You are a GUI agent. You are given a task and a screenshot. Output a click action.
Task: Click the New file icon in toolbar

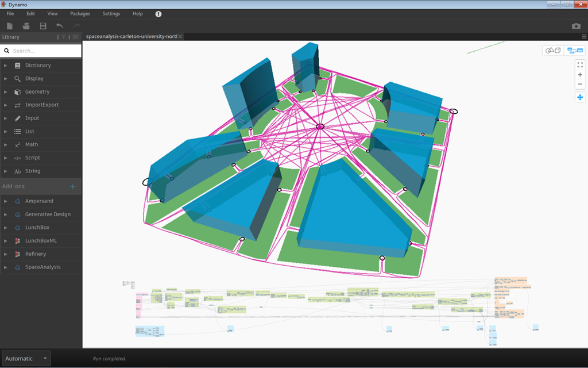coord(10,26)
